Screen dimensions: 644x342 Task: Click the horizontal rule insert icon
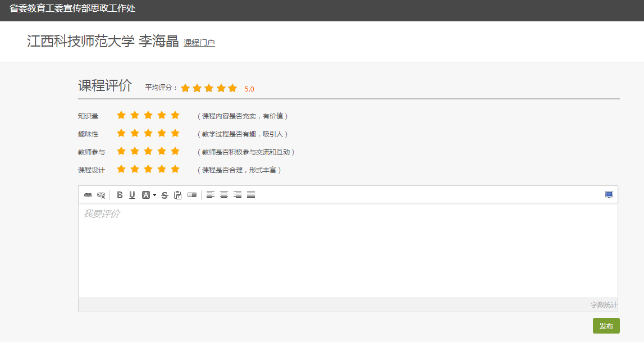192,195
